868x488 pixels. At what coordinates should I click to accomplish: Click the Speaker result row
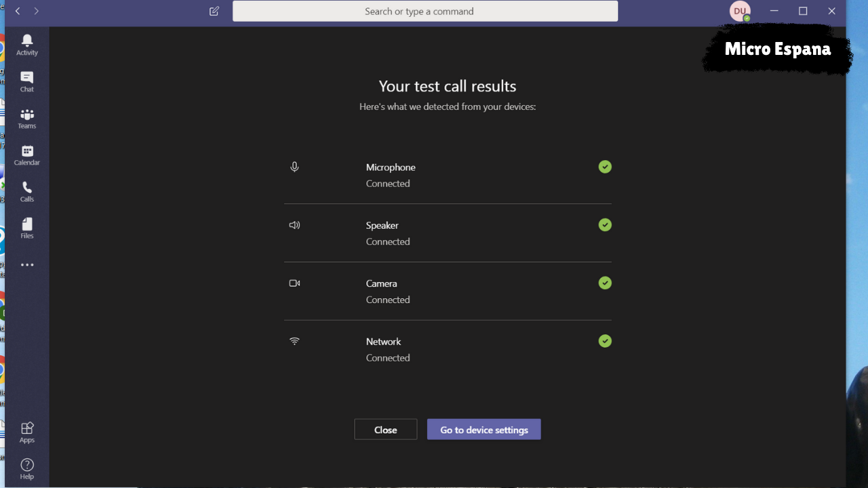pyautogui.click(x=448, y=233)
